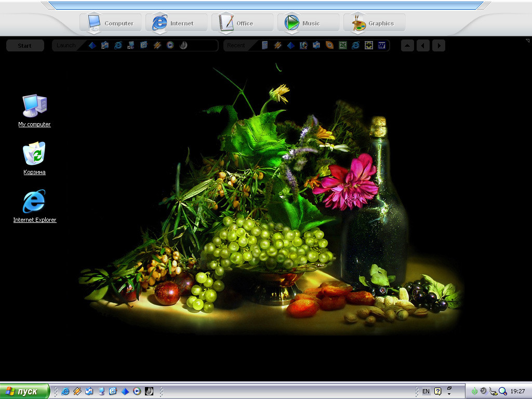Select the My computer desktop icon
Screen dimensions: 532x399
pyautogui.click(x=35, y=111)
